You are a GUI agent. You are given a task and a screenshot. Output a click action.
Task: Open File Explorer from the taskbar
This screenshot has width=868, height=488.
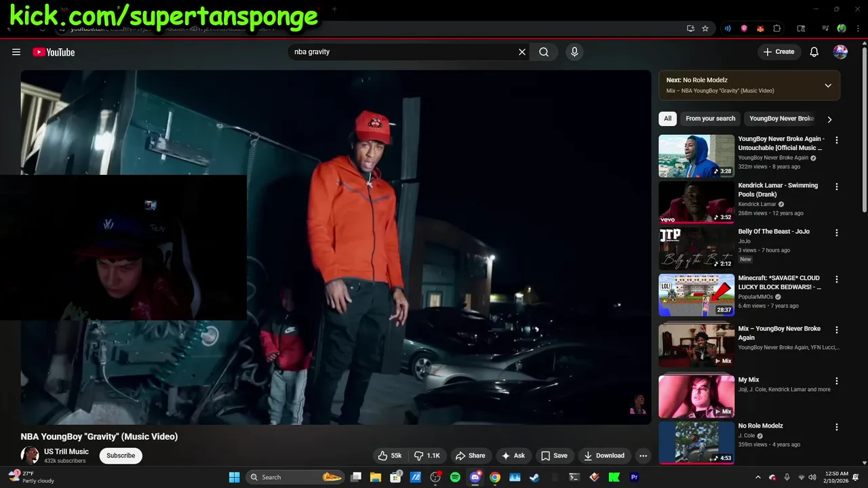pyautogui.click(x=376, y=477)
